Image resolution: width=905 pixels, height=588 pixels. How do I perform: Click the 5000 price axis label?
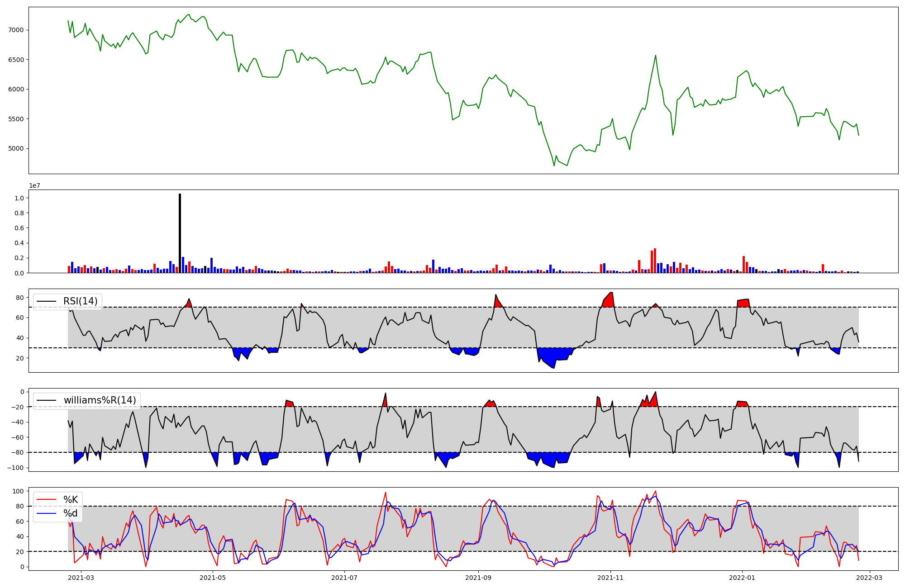click(x=15, y=148)
